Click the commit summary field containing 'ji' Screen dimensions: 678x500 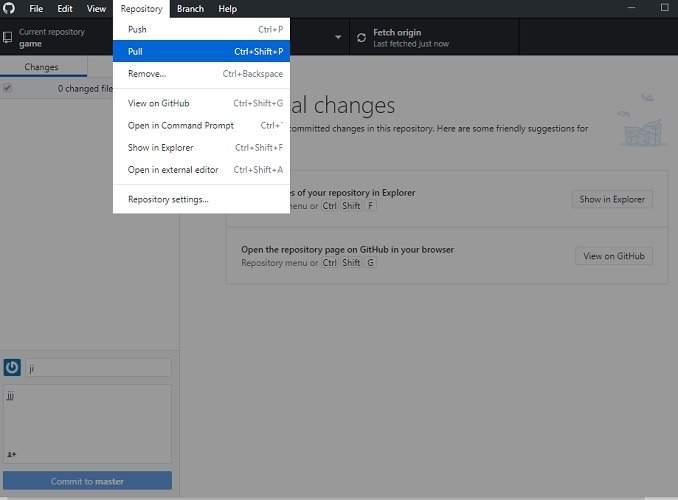[98, 368]
